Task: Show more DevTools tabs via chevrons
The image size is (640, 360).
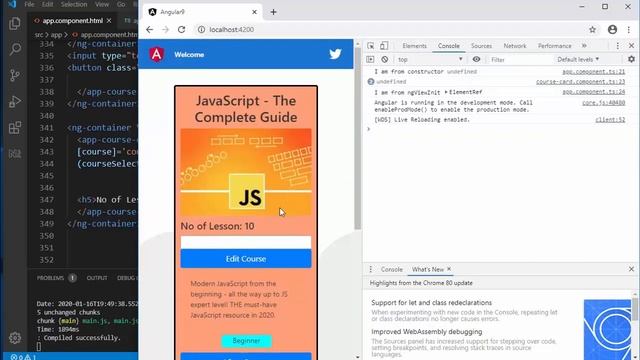Action: (584, 46)
